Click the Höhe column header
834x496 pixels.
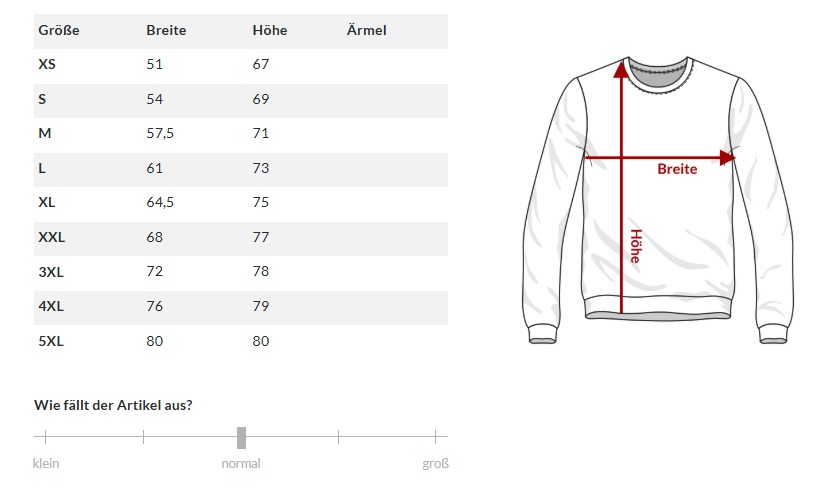point(270,30)
